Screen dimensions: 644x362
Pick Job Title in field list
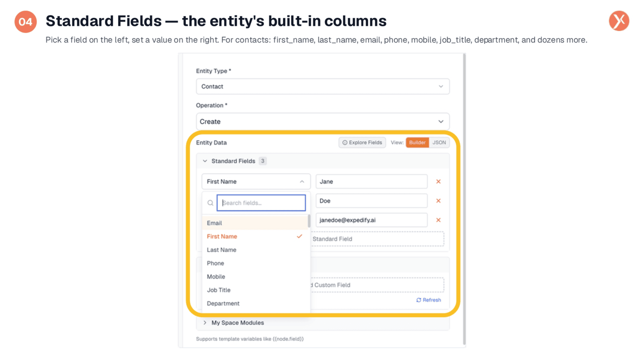255,290
